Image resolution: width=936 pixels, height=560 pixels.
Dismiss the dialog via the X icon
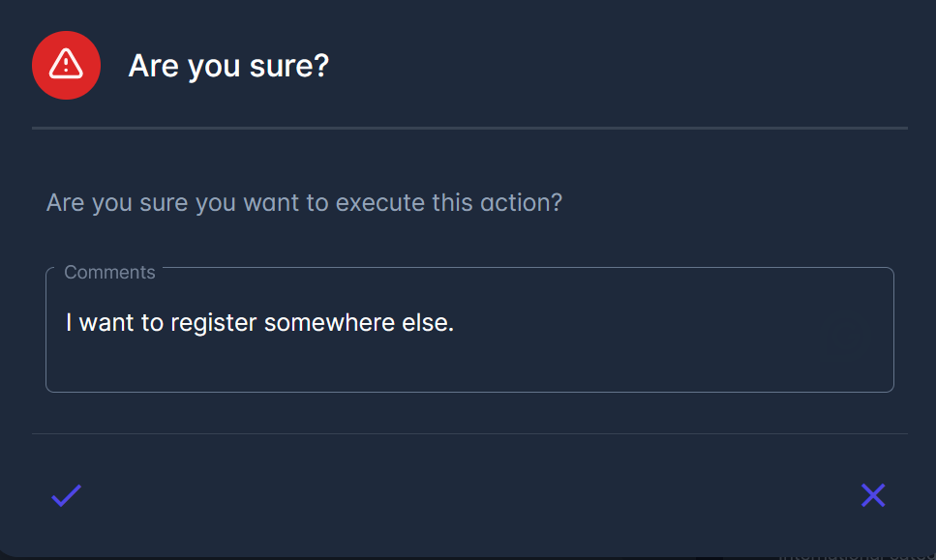872,494
